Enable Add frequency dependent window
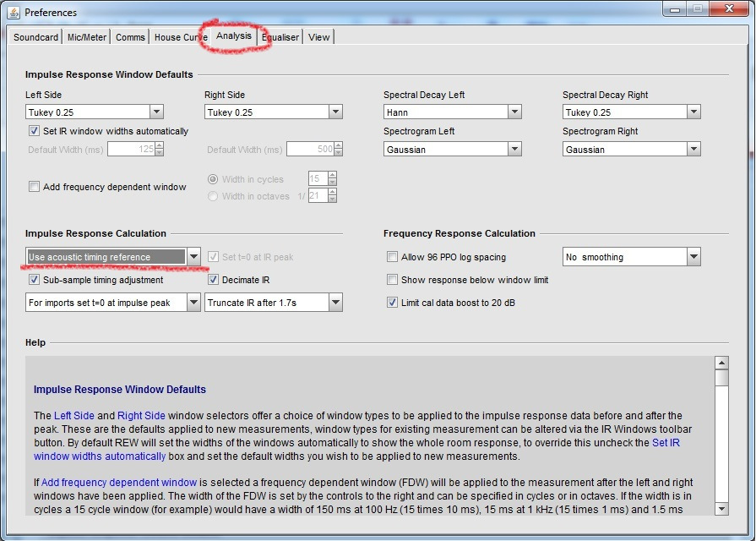This screenshot has height=541, width=756. coord(34,186)
